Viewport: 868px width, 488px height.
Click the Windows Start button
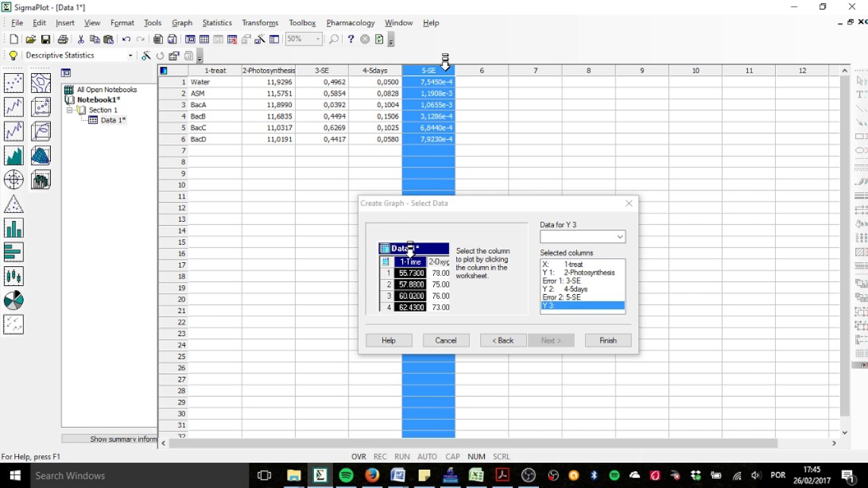pyautogui.click(x=15, y=476)
